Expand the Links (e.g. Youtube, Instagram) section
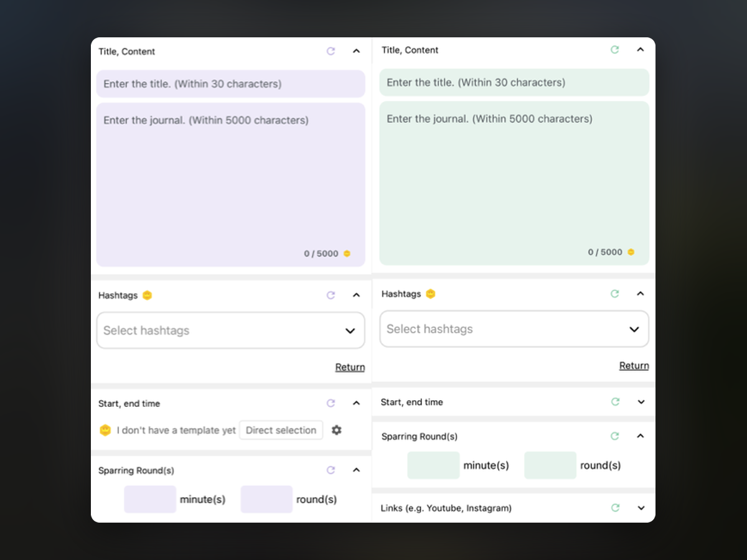Viewport: 747px width, 560px height. click(641, 508)
